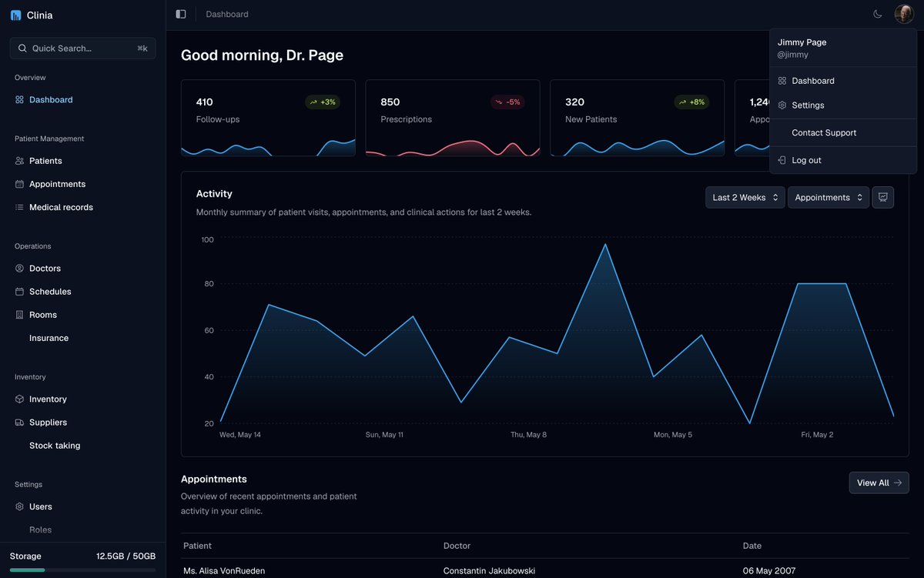Click the Patients people icon
924x578 pixels.
pyautogui.click(x=20, y=161)
